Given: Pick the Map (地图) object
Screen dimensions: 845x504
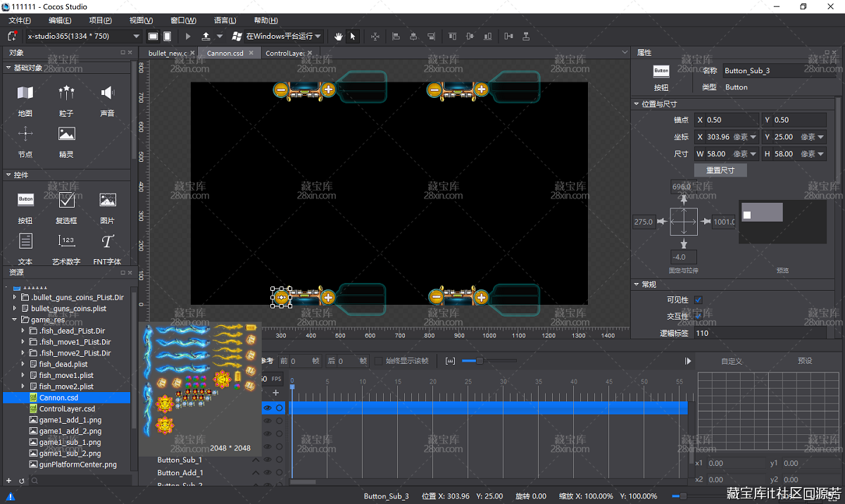Looking at the screenshot, I should [x=25, y=99].
